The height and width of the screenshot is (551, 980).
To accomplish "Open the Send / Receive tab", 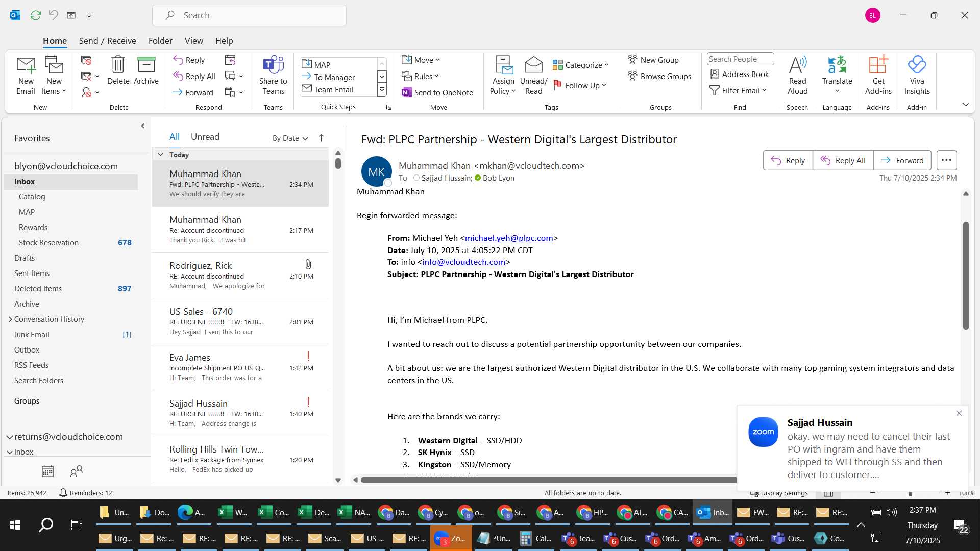I will (107, 41).
